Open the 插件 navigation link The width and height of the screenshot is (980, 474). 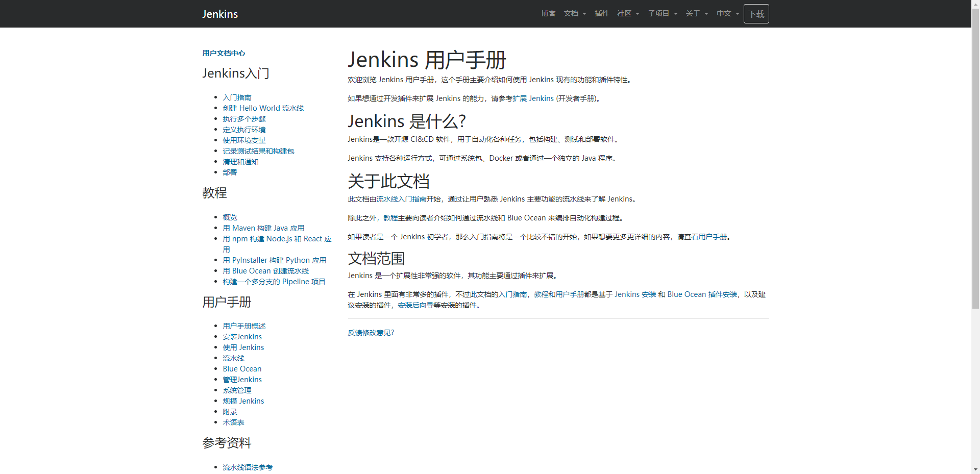point(602,13)
